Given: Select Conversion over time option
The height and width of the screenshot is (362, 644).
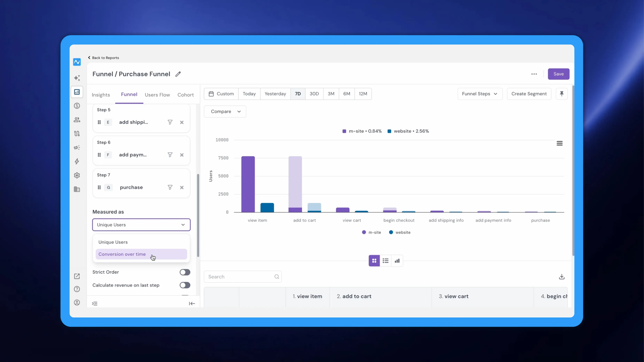Looking at the screenshot, I should pyautogui.click(x=141, y=254).
